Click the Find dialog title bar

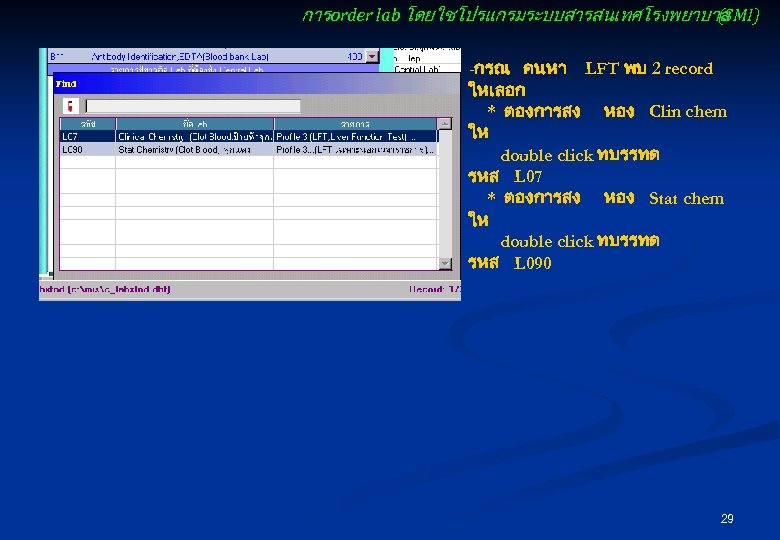click(256, 84)
